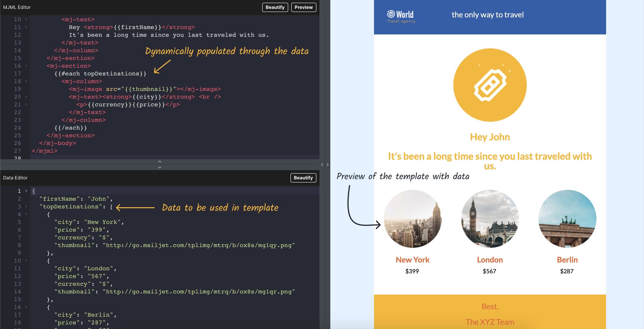The image size is (644, 329).
Task: Collapse fold arrow at MJML line 16
Action: click(x=26, y=66)
